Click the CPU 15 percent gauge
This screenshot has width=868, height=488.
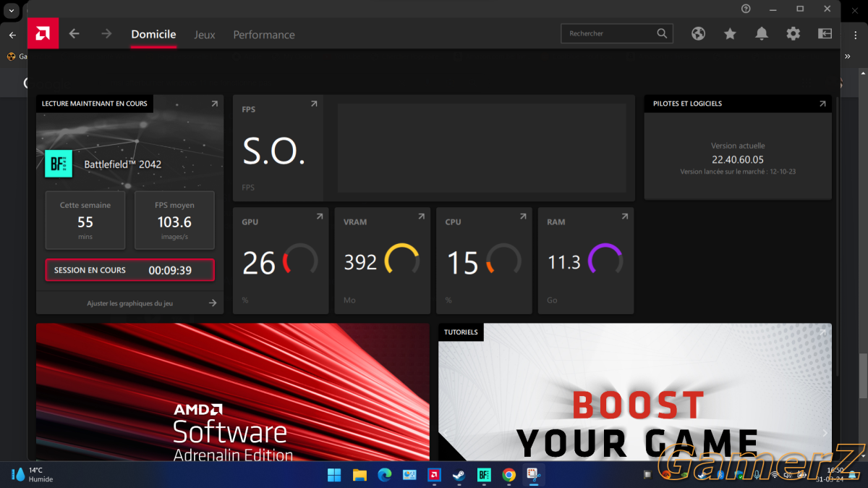click(504, 261)
